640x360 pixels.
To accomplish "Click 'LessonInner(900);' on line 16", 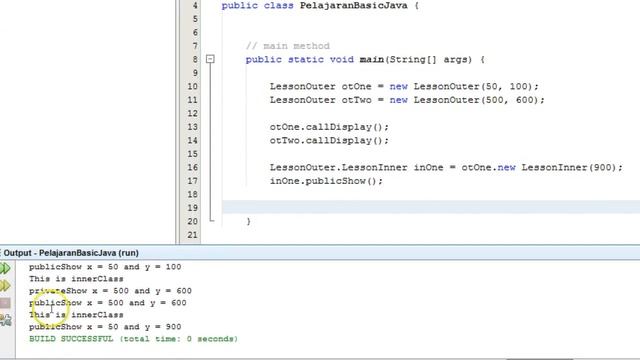I will [572, 167].
